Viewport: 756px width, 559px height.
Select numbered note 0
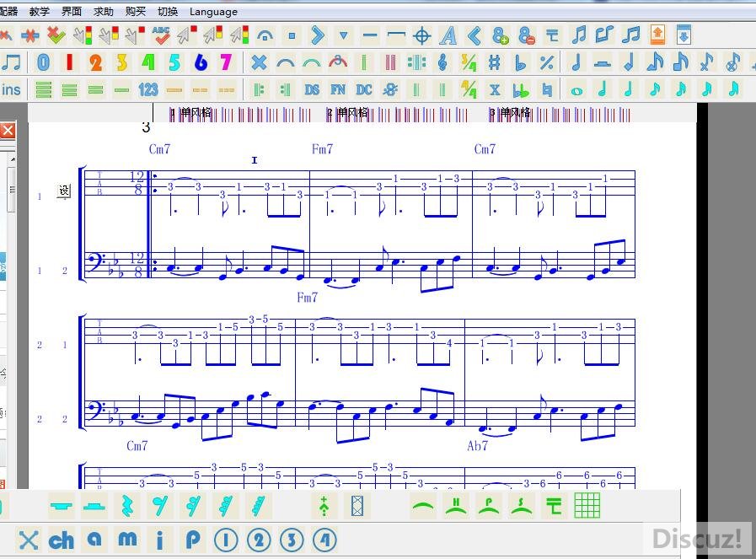pos(43,62)
